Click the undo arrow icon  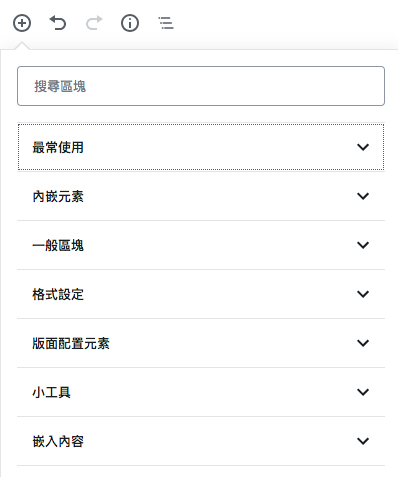pos(58,23)
